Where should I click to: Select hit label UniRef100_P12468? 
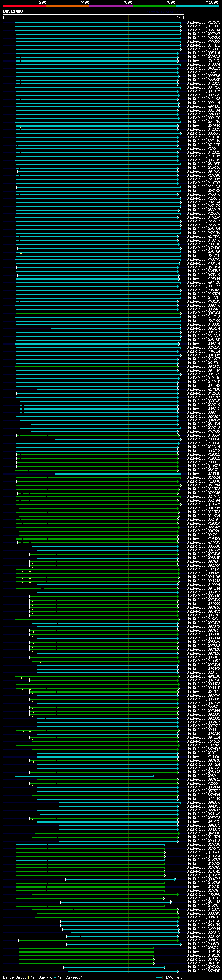click(x=203, y=99)
